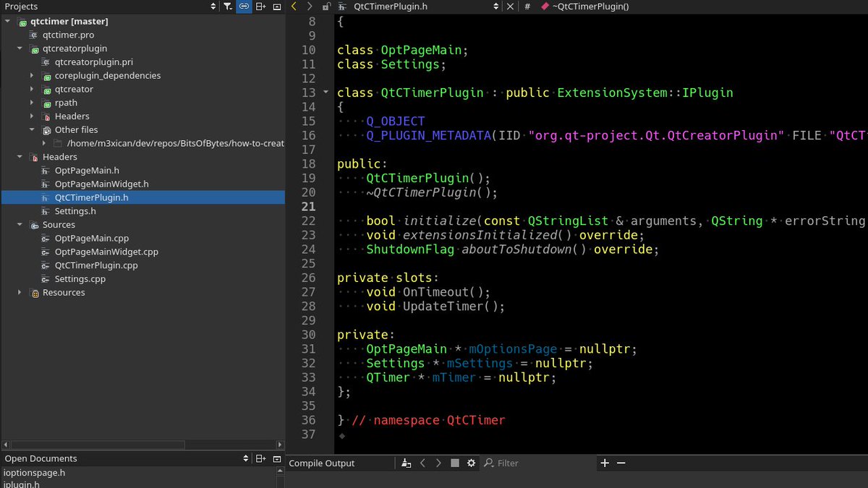Split the Open Documents pane
The width and height of the screenshot is (868, 488).
(261, 458)
